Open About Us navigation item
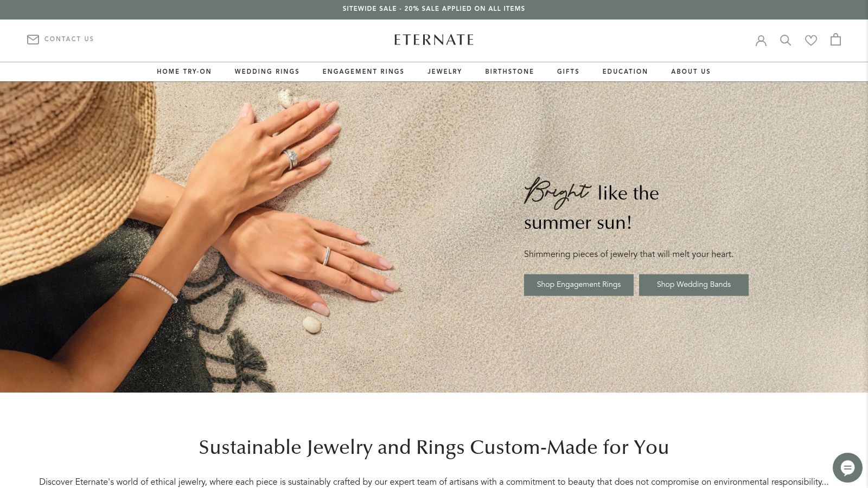The image size is (868, 488). (x=691, y=72)
